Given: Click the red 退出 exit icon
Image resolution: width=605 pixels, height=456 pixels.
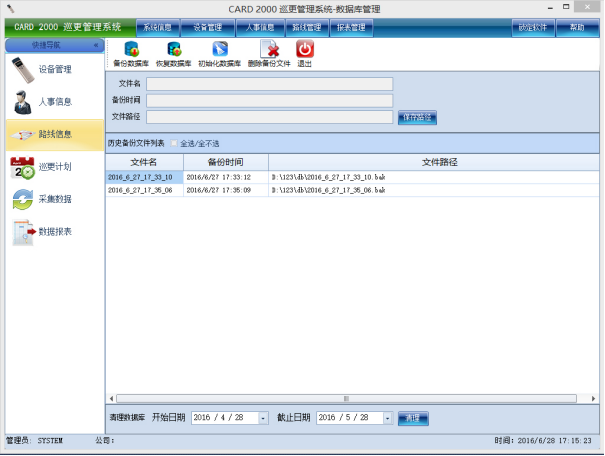Looking at the screenshot, I should pos(305,49).
